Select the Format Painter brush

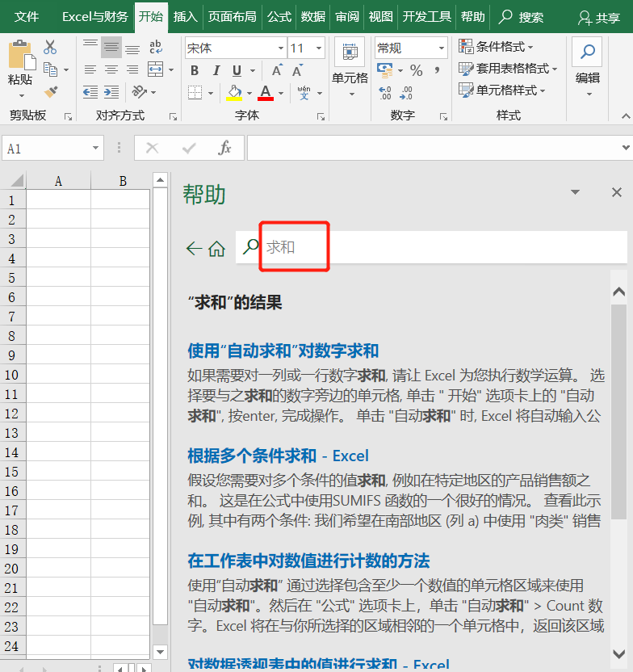pos(50,92)
